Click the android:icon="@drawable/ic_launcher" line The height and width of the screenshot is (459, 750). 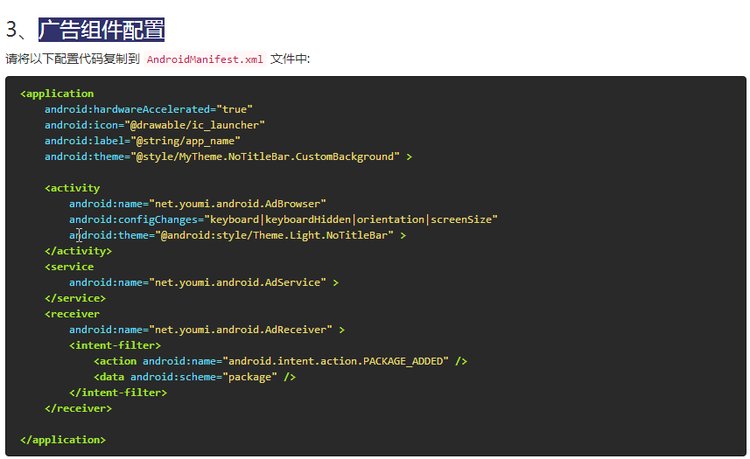[154, 125]
